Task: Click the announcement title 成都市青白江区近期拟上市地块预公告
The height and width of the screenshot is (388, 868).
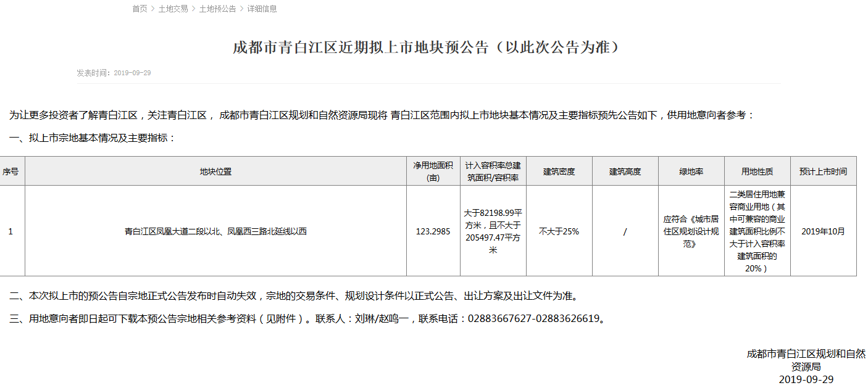Action: [426, 47]
